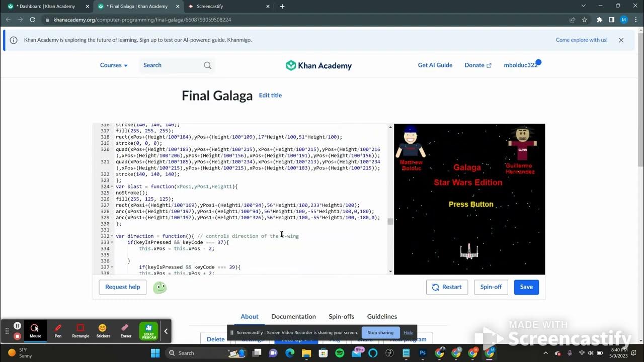The width and height of the screenshot is (644, 362).
Task: Click the Request help button
Action: point(123,287)
